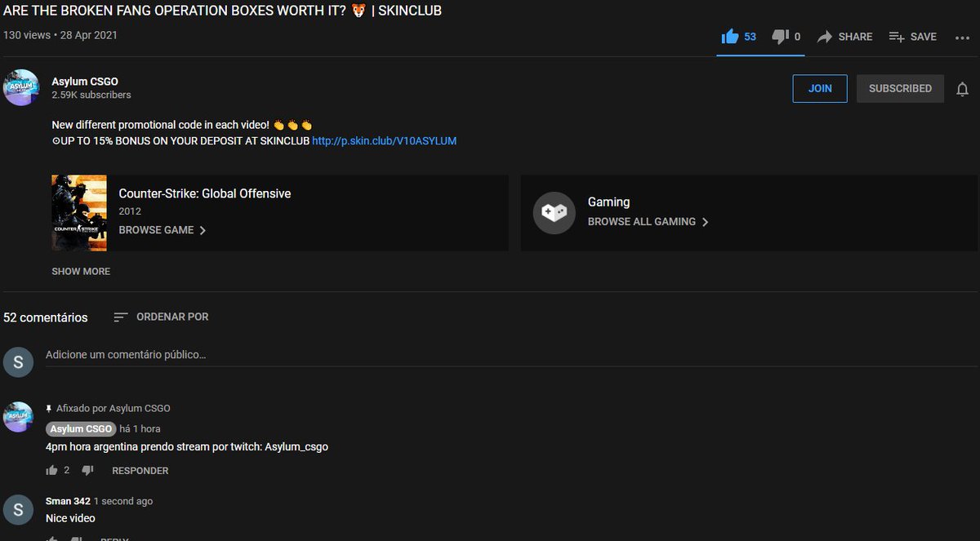Image resolution: width=980 pixels, height=541 pixels.
Task: Open Asylum CSGO channel name
Action: point(85,82)
